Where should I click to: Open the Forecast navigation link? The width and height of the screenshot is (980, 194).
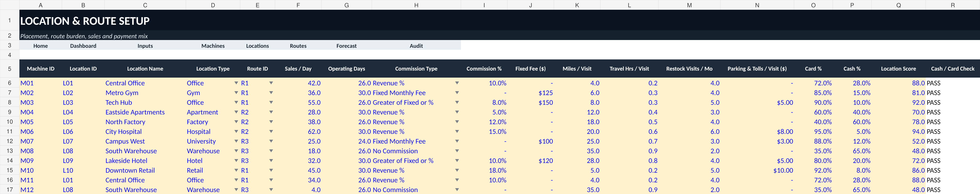[x=346, y=46]
